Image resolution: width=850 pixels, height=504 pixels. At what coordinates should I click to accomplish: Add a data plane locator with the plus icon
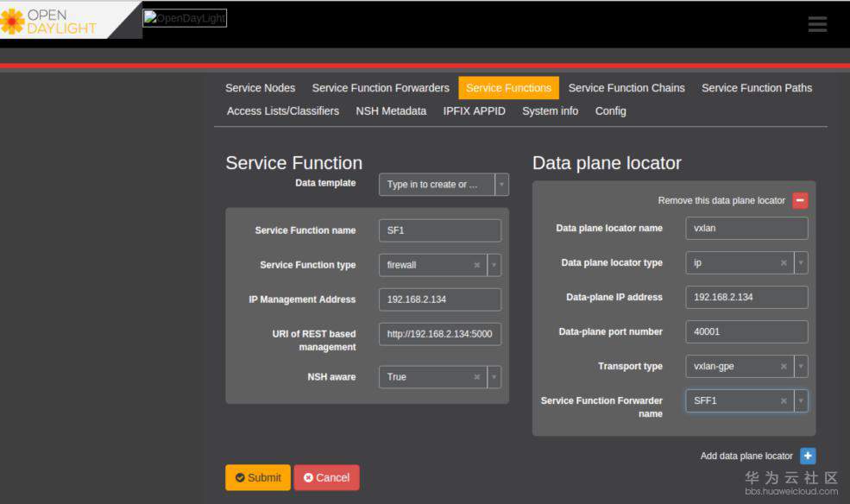coord(808,456)
